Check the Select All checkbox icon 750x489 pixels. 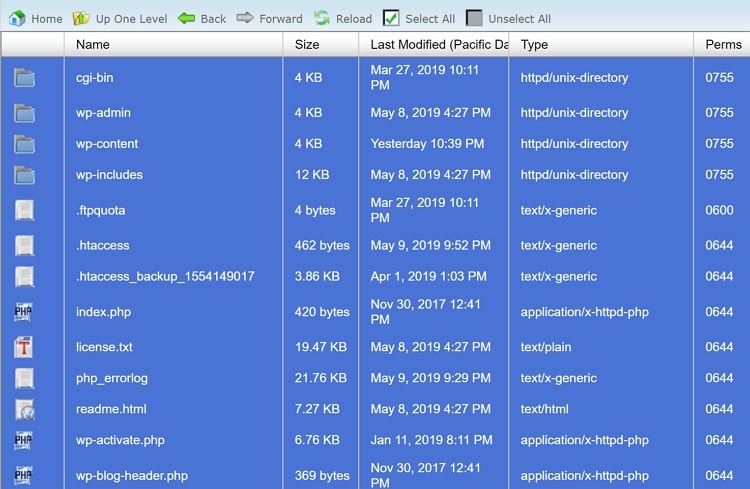point(391,18)
